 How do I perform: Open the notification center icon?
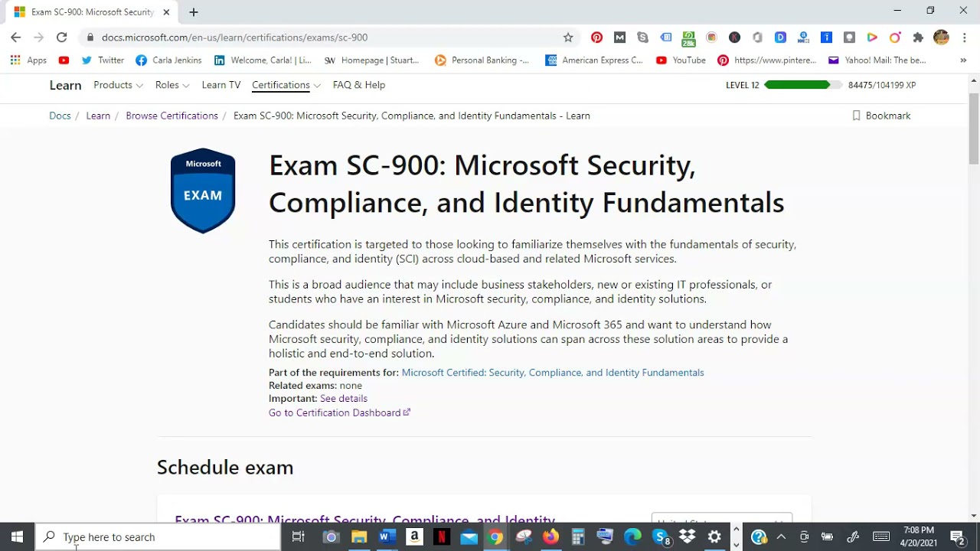click(x=957, y=537)
